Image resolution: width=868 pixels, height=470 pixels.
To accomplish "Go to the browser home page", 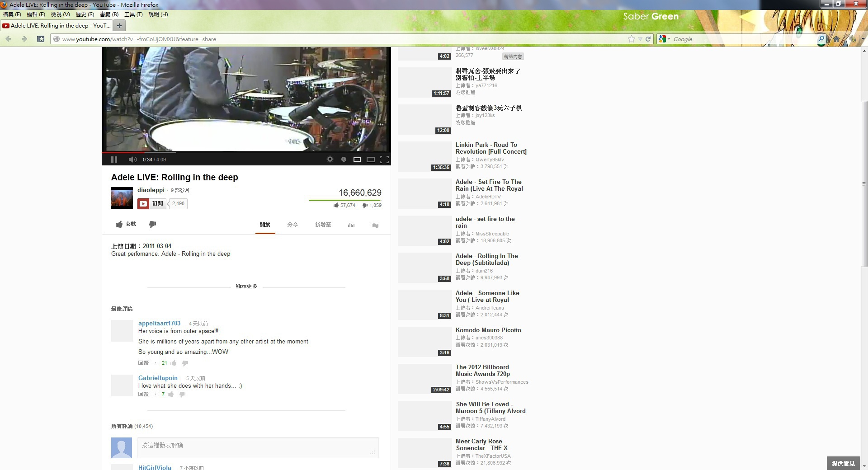I will pos(836,39).
